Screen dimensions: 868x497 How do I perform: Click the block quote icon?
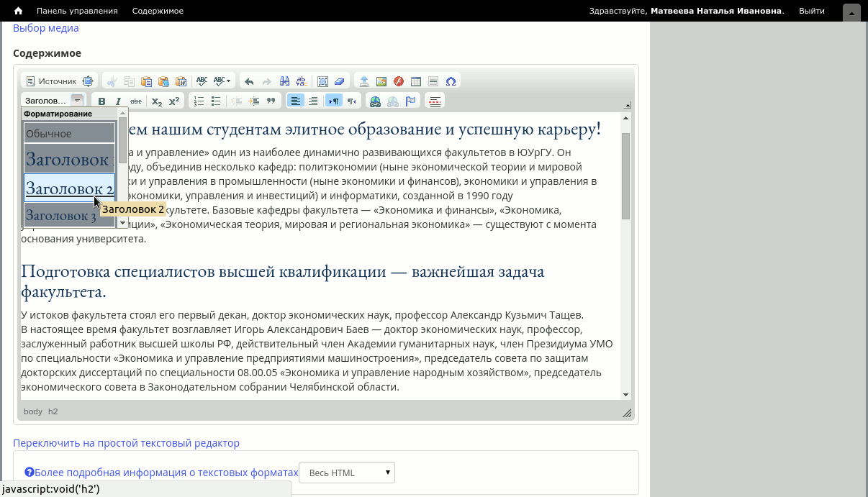coord(271,101)
